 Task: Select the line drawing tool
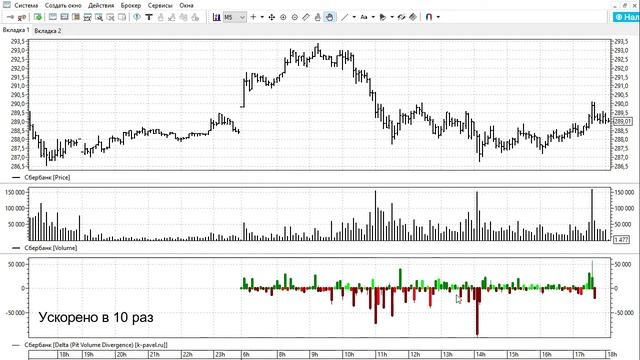(x=345, y=17)
